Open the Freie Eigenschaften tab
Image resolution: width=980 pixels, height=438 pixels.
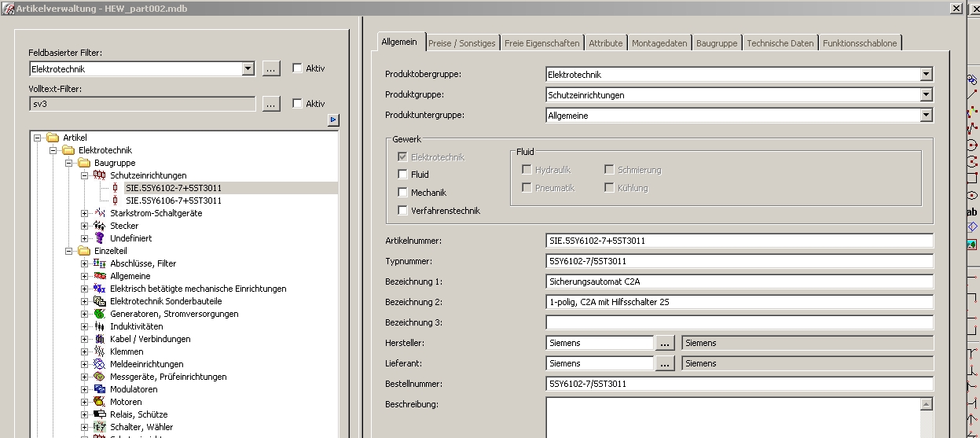click(x=542, y=43)
